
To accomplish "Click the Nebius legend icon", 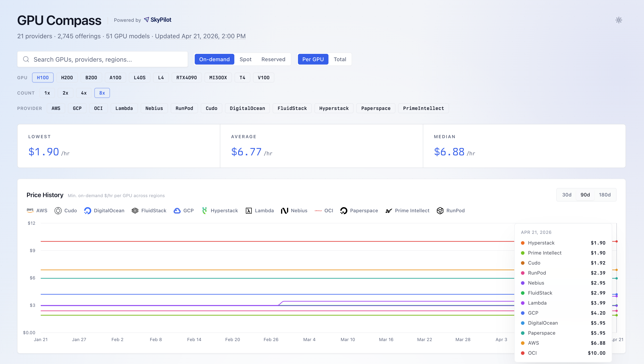I will pos(284,210).
